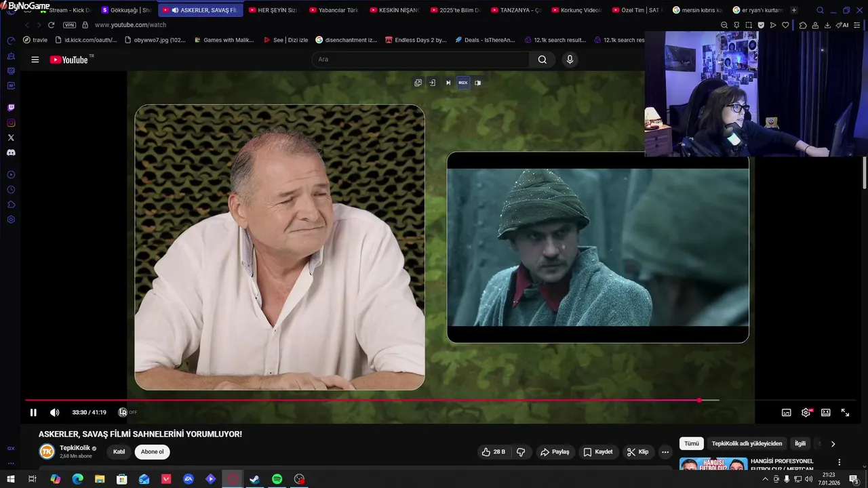Viewport: 868px width, 488px height.
Task: Dislike the video with thumbs-down button
Action: pos(521,452)
